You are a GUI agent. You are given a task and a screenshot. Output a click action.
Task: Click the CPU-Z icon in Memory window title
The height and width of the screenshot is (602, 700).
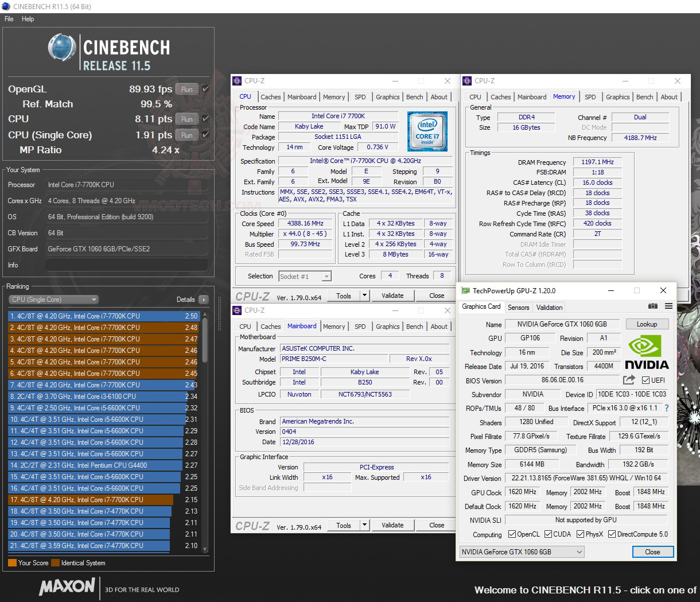point(468,81)
